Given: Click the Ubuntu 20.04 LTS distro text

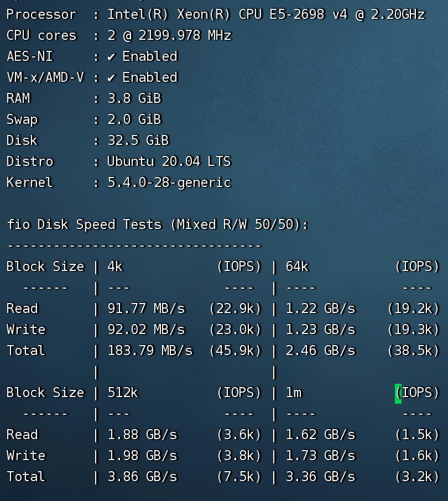Looking at the screenshot, I should [x=169, y=161].
